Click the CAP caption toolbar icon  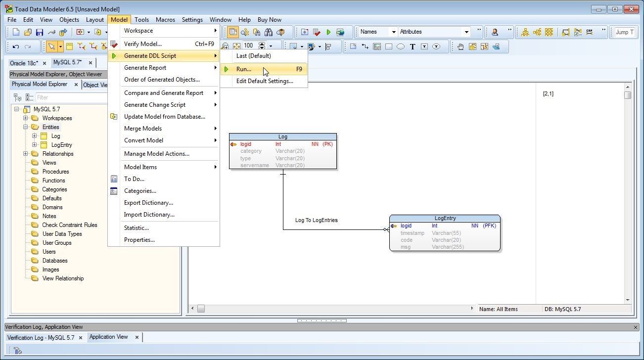coord(589,32)
